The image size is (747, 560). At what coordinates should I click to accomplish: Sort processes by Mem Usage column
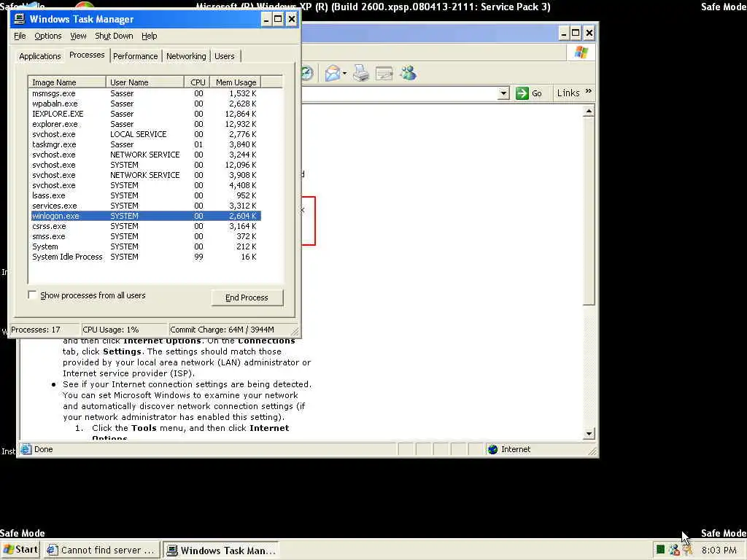236,82
